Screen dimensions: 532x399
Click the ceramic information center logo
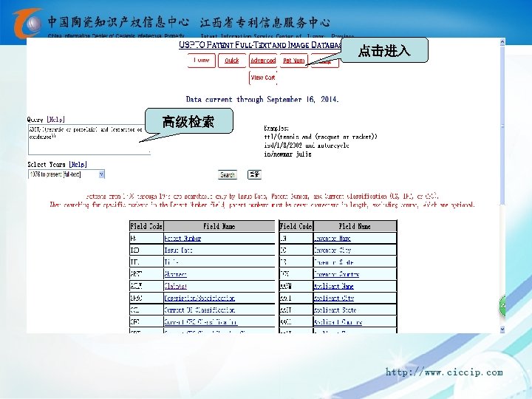coord(27,23)
